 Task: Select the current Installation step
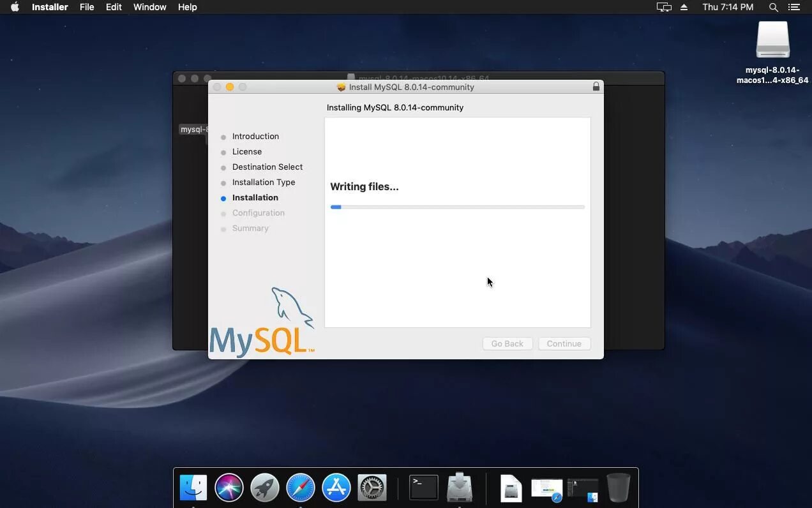pos(255,197)
